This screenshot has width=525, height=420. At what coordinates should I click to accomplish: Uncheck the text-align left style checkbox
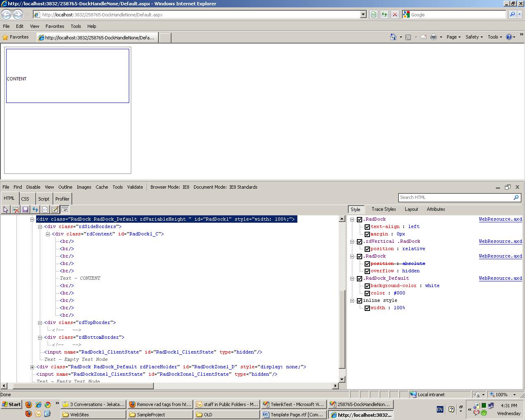click(x=367, y=227)
